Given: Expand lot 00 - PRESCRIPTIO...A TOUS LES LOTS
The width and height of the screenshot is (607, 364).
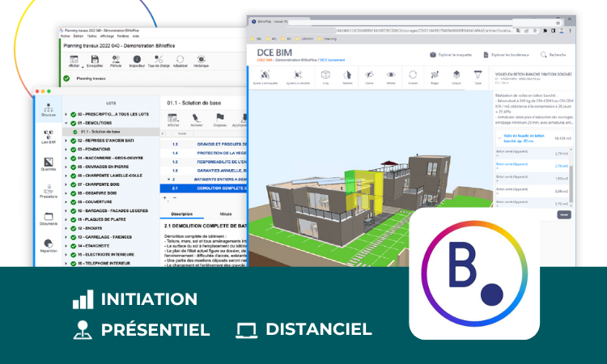Looking at the screenshot, I should [x=66, y=115].
